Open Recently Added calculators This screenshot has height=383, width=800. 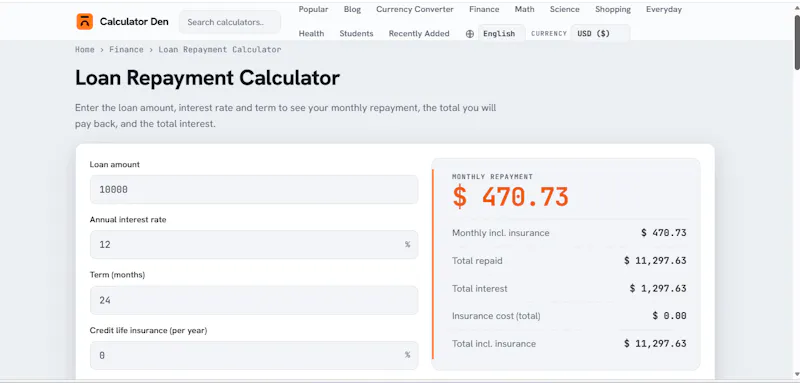(x=419, y=33)
